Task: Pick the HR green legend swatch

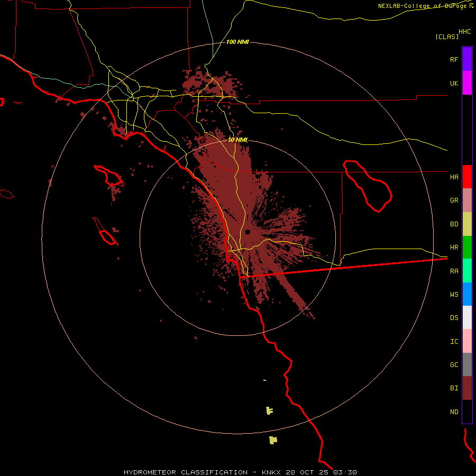Action: (467, 247)
